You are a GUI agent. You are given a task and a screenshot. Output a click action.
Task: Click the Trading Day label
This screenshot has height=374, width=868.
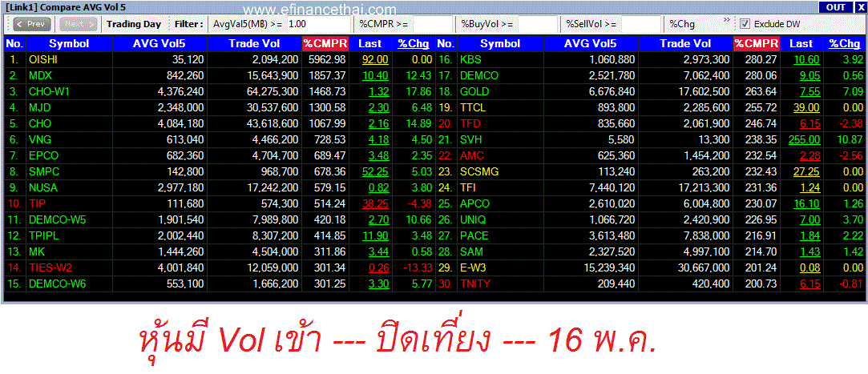coord(134,24)
